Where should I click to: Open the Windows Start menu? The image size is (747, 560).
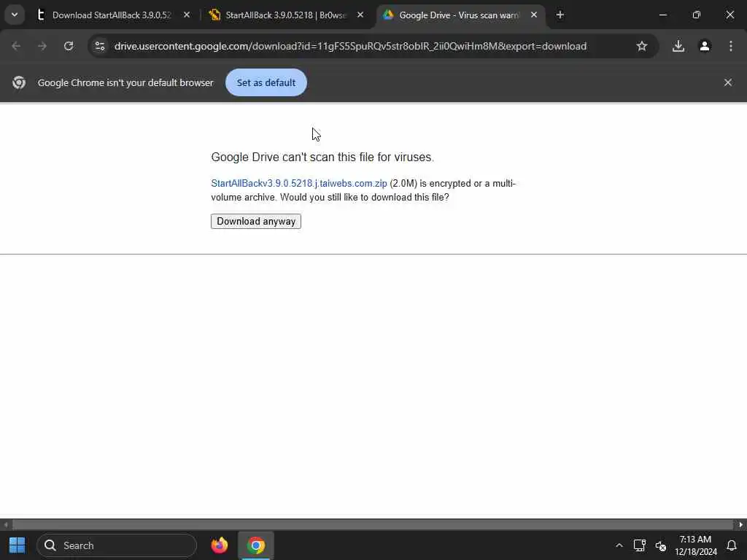point(18,545)
